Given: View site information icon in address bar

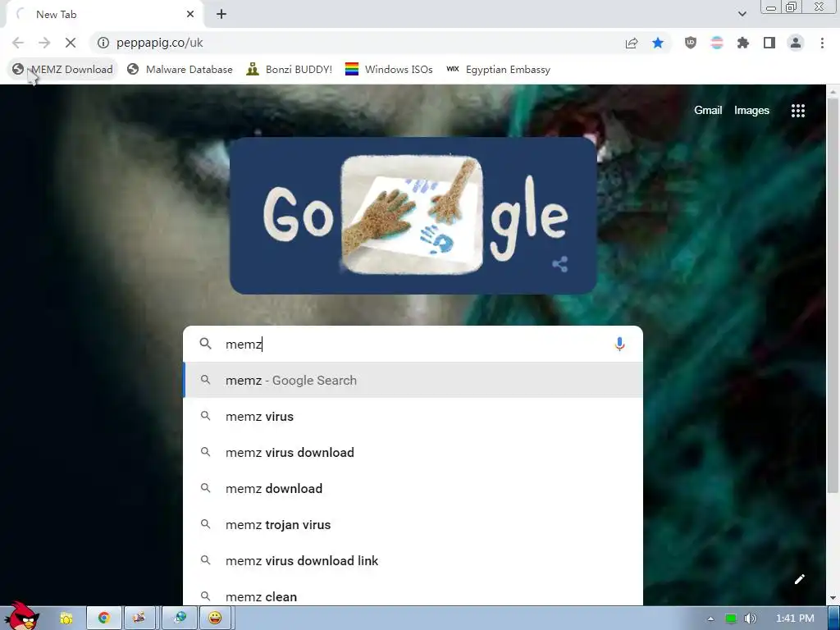Looking at the screenshot, I should tap(103, 43).
